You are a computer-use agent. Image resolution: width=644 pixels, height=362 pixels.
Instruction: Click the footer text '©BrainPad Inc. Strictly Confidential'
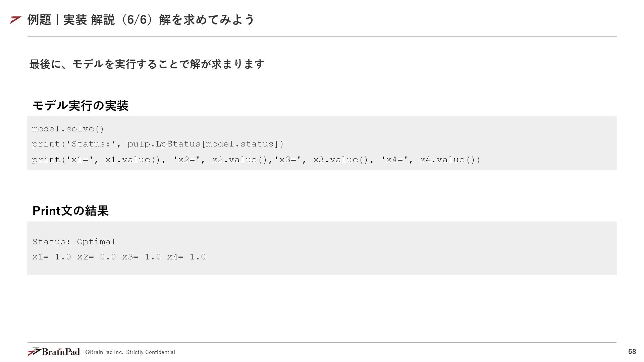click(x=130, y=352)
